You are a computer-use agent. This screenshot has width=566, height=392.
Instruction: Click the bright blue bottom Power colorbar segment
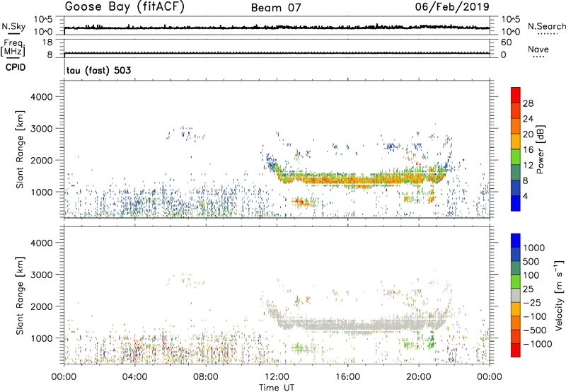coord(516,203)
